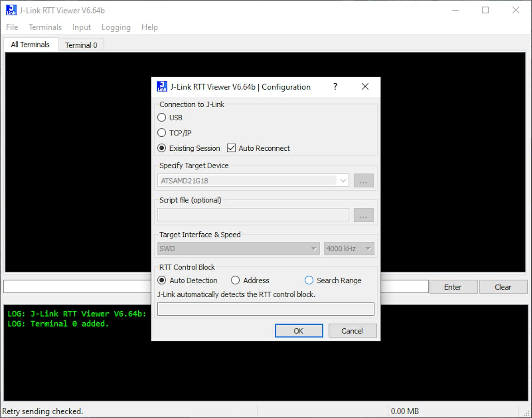Click browse button for script file
Screen dimensions: 532x418
pyautogui.click(x=364, y=215)
